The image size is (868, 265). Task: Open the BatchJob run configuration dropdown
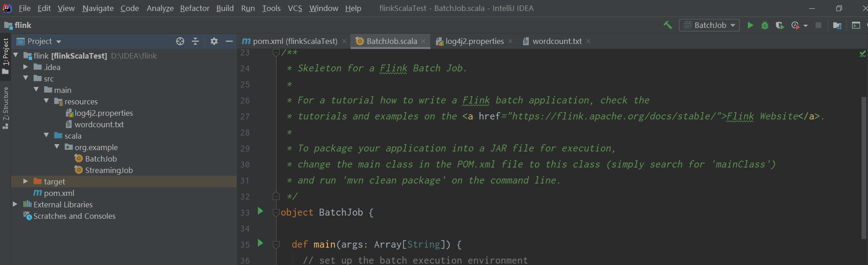709,25
